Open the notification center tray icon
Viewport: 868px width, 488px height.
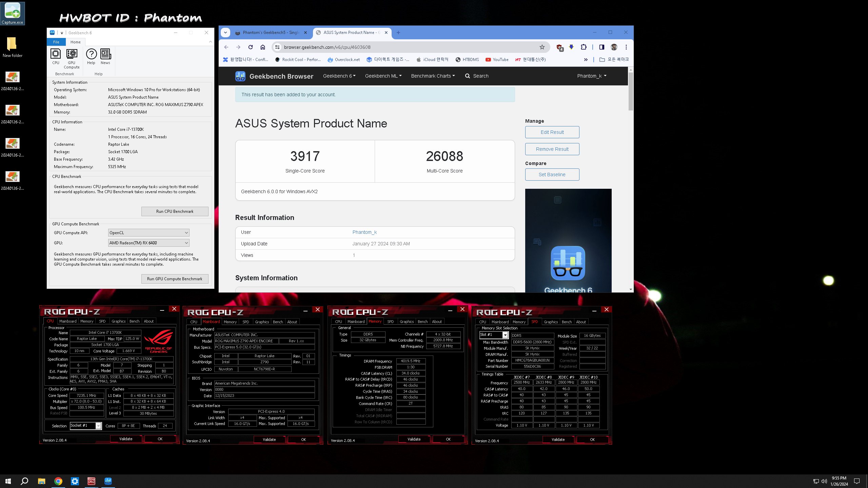pos(857,481)
